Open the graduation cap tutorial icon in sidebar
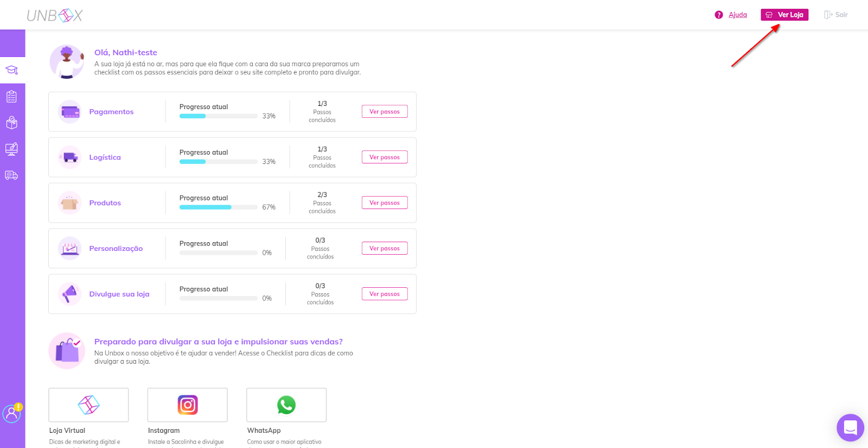 coord(12,70)
